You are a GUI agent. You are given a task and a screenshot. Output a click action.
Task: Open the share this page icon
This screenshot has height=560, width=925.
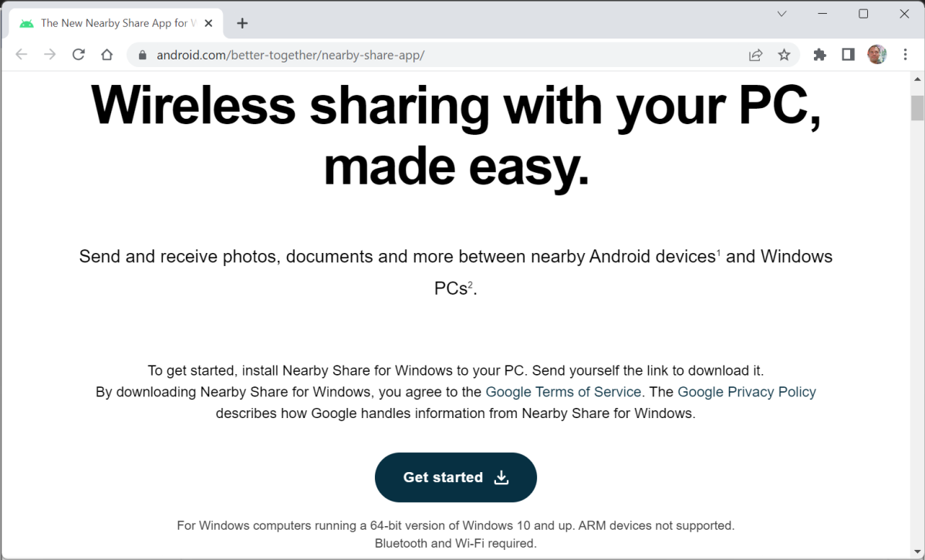coord(756,55)
